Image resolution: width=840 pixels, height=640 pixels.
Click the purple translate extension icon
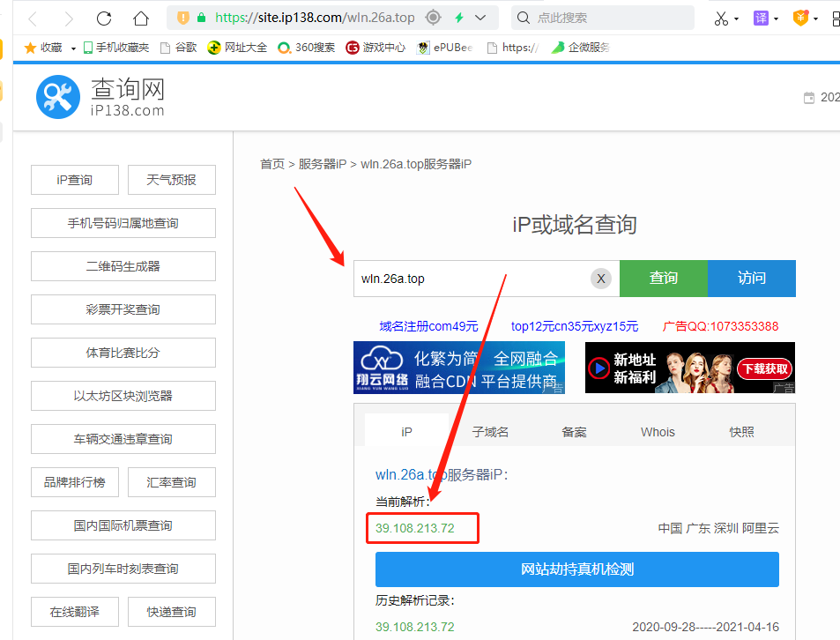point(760,19)
